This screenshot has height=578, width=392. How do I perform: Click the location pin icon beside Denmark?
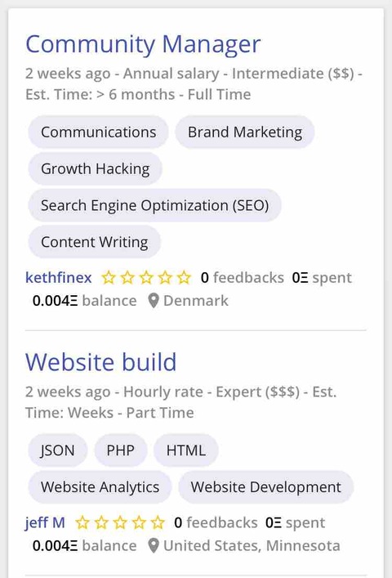click(153, 301)
